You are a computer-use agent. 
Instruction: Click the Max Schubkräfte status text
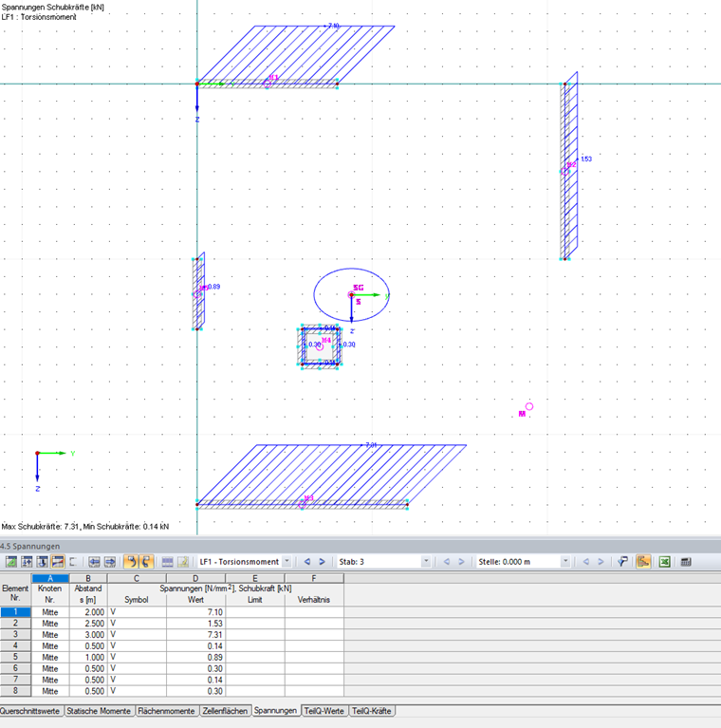click(85, 527)
